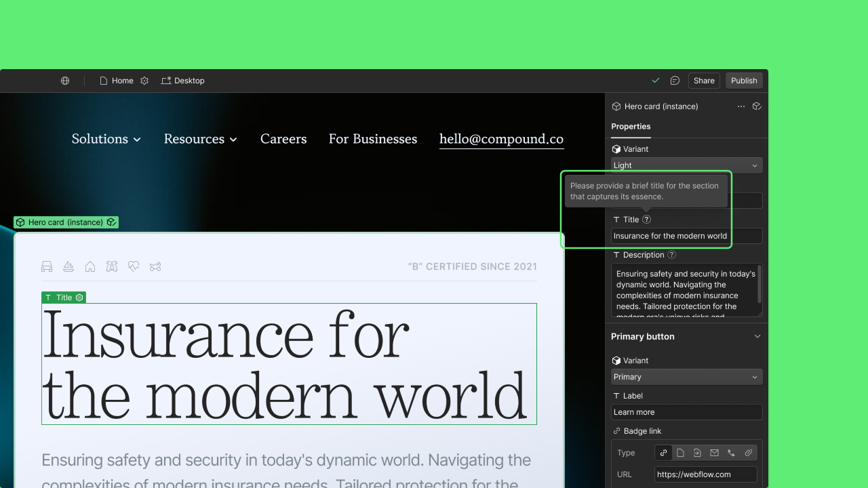
Task: Click the Publish button
Action: pyautogui.click(x=744, y=81)
